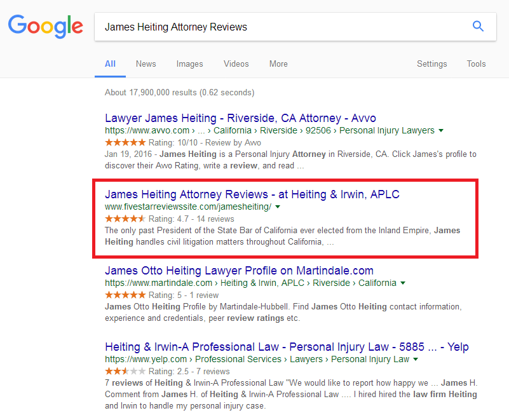Click the Avvo snippet dated Jan 19, 2016
The image size is (509, 420).
coord(290,159)
